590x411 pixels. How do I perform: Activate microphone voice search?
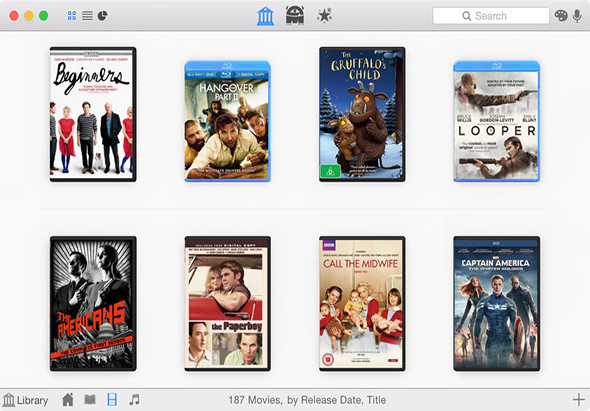point(577,16)
